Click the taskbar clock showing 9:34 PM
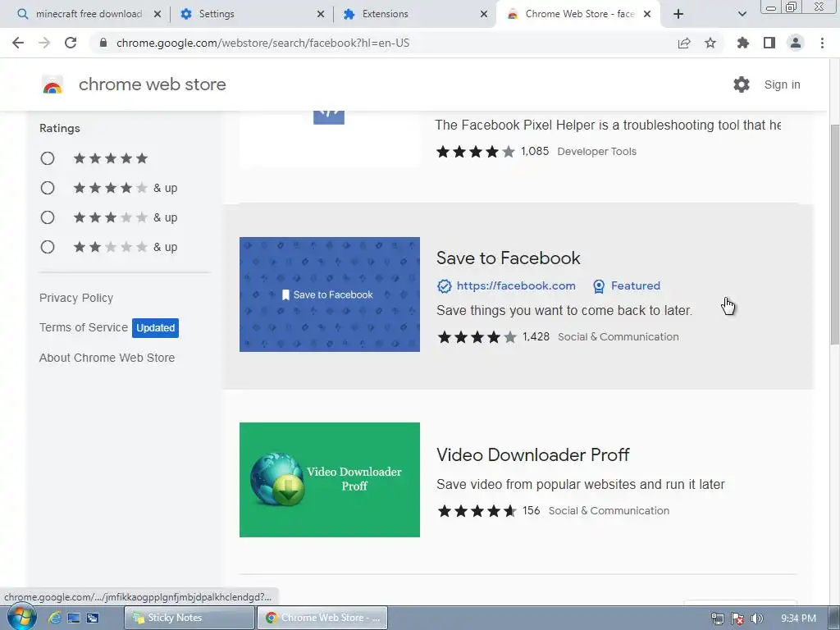Screen dimensions: 840x630 (x=798, y=619)
